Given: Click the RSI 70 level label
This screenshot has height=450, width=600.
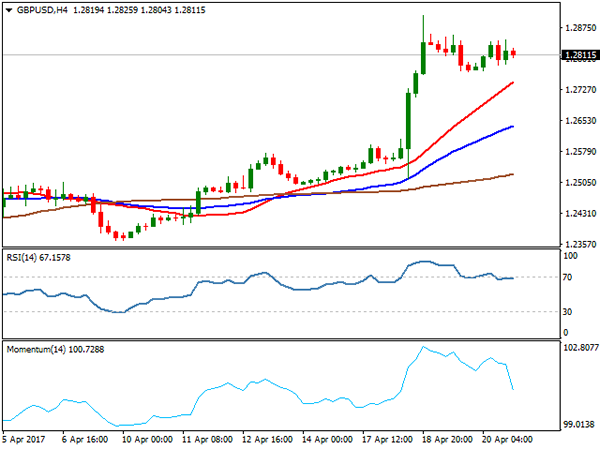Looking at the screenshot, I should click(567, 277).
